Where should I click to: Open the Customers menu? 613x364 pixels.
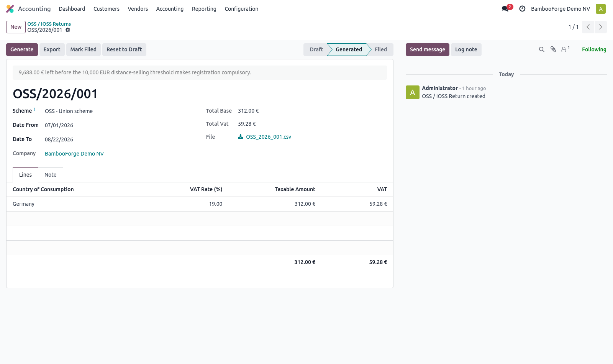pos(107,9)
